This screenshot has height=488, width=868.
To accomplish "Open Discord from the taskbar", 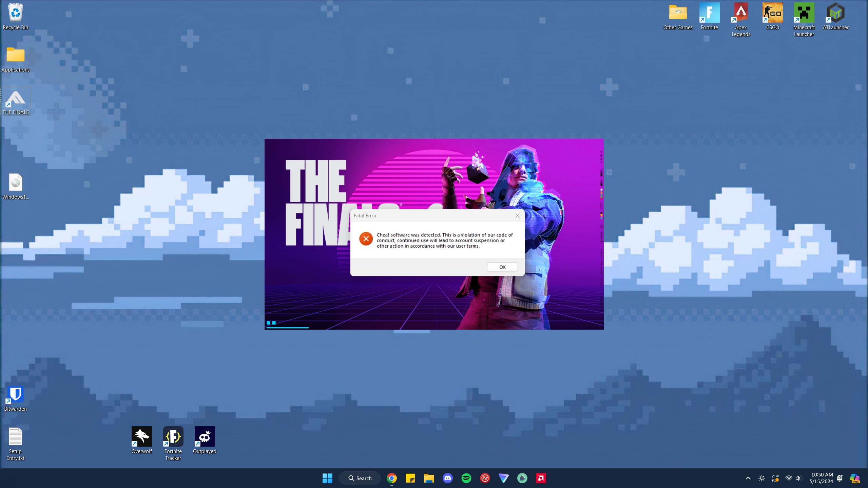I will coord(447,478).
